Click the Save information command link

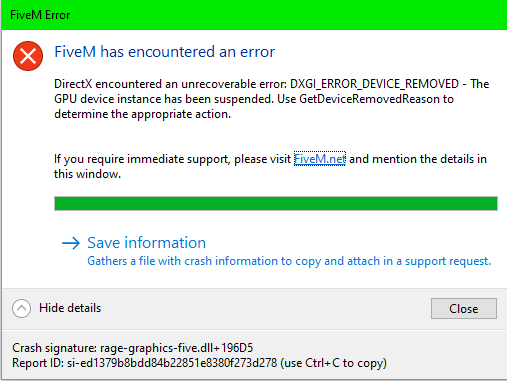coord(276,251)
